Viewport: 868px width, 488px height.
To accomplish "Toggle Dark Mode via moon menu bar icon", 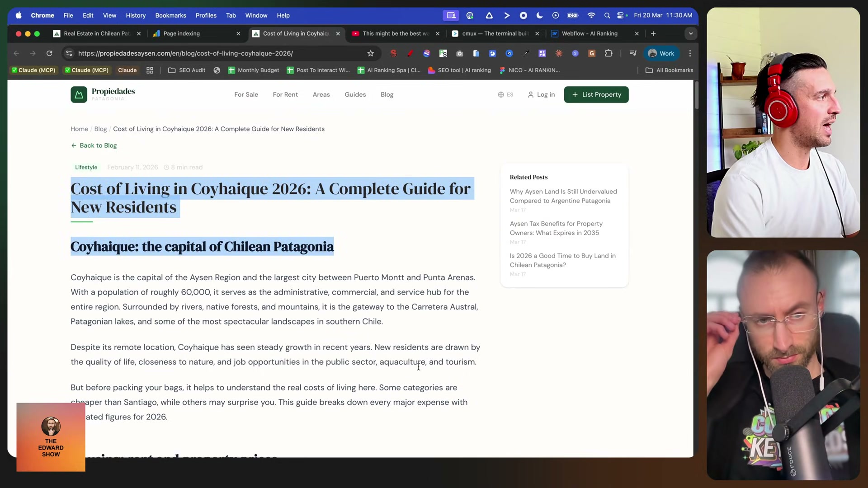I will coord(539,15).
